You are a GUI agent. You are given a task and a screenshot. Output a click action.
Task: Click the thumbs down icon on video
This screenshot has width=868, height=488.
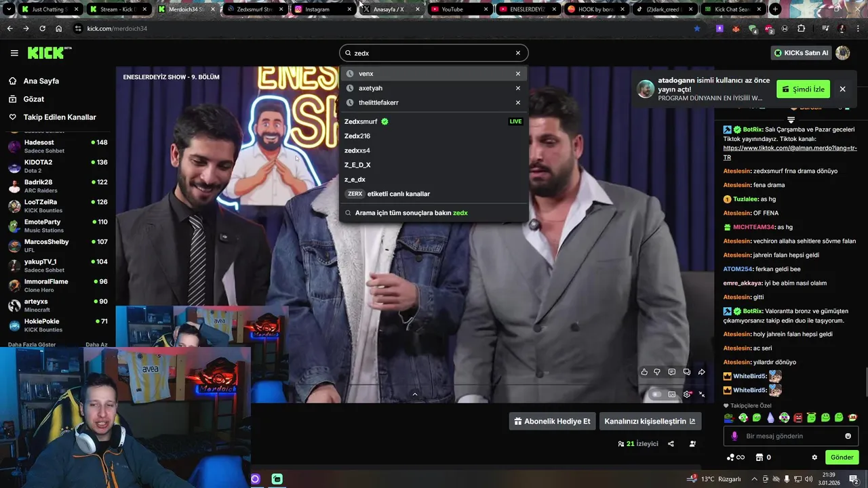(x=657, y=372)
